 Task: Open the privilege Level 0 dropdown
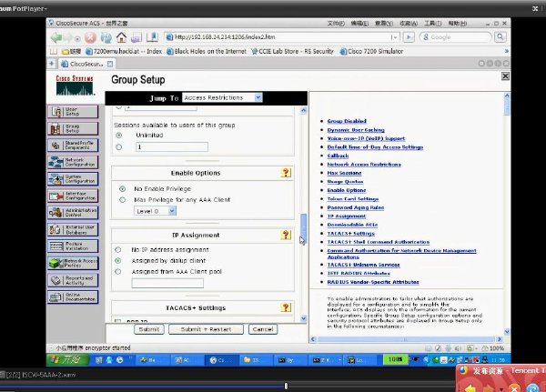click(156, 211)
